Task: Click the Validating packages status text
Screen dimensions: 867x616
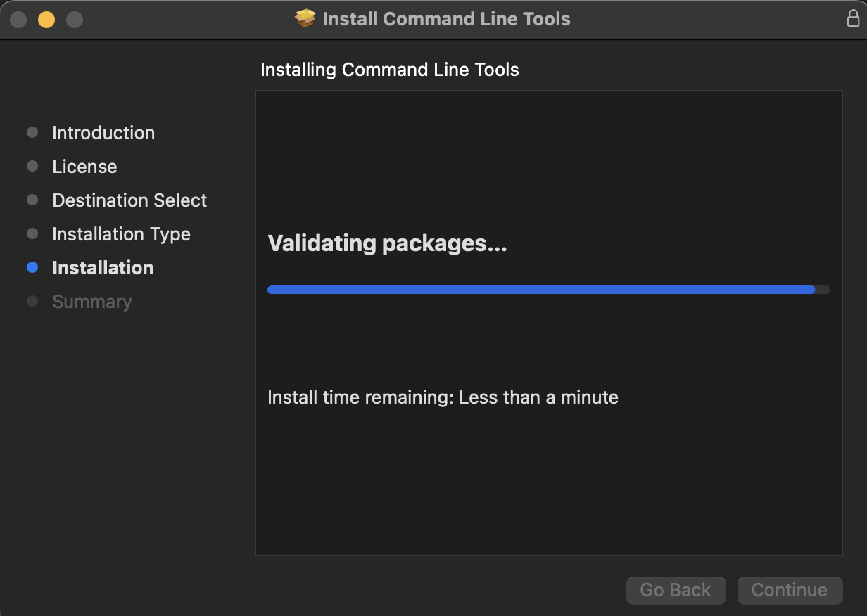Action: [388, 243]
